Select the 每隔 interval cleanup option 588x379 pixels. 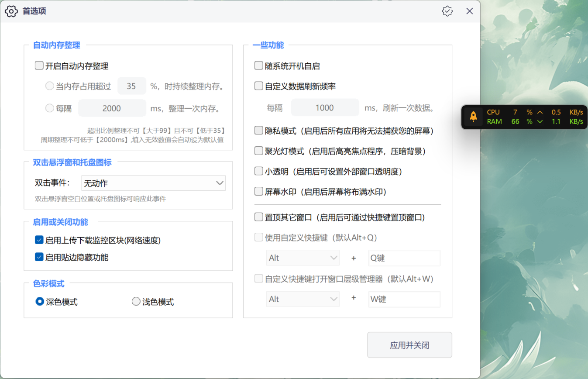coord(50,108)
